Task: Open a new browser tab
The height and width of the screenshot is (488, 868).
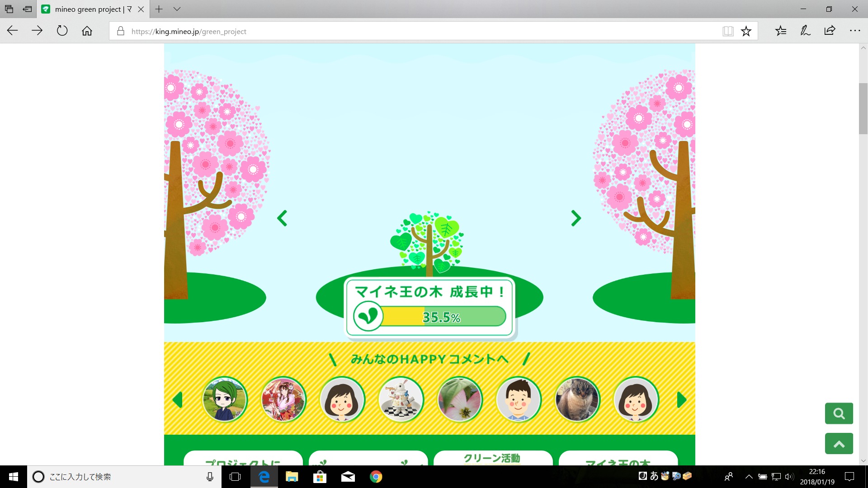Action: click(159, 9)
